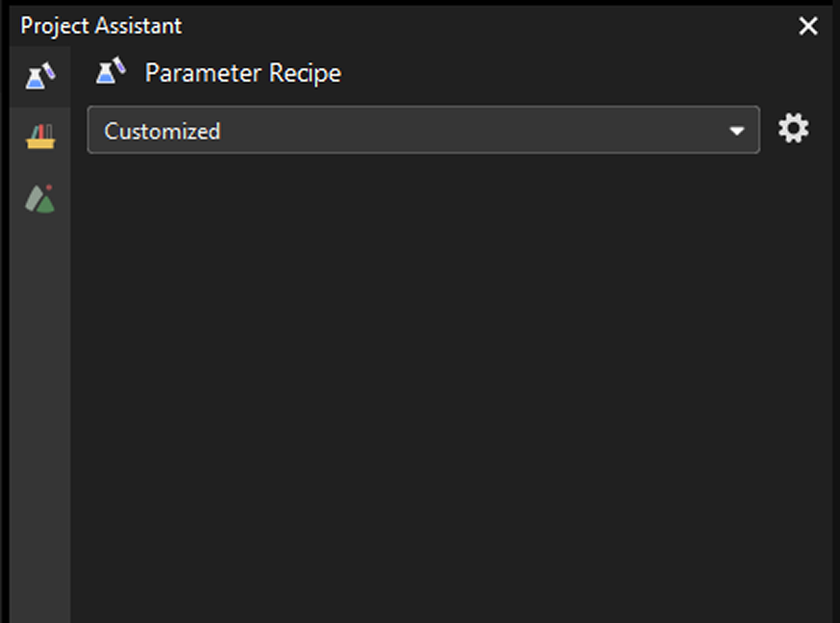Open the yellow shelf with books tab
Screen dimensions: 840x623
(x=39, y=137)
